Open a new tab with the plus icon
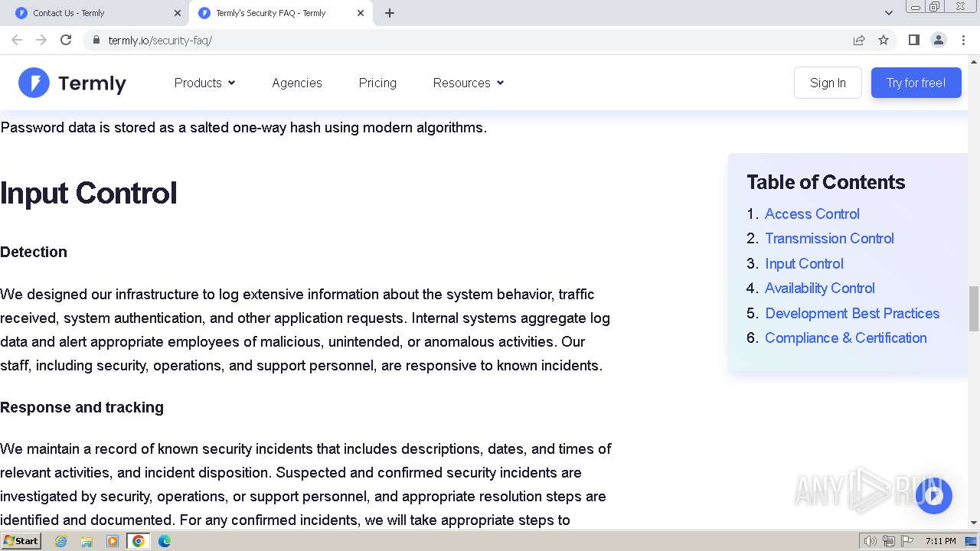 point(389,13)
